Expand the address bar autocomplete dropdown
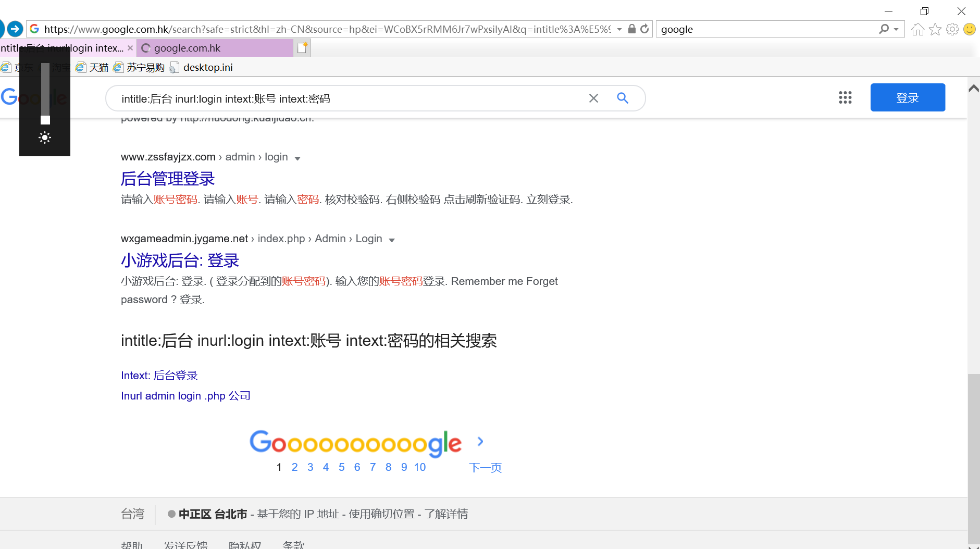The image size is (980, 549). coord(619,29)
